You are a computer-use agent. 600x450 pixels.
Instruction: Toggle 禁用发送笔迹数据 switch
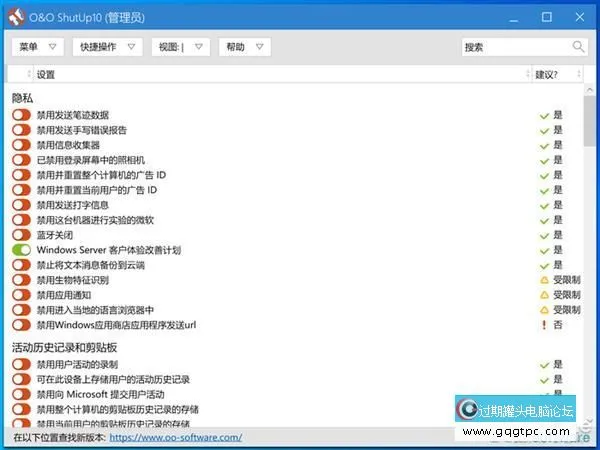[21, 115]
